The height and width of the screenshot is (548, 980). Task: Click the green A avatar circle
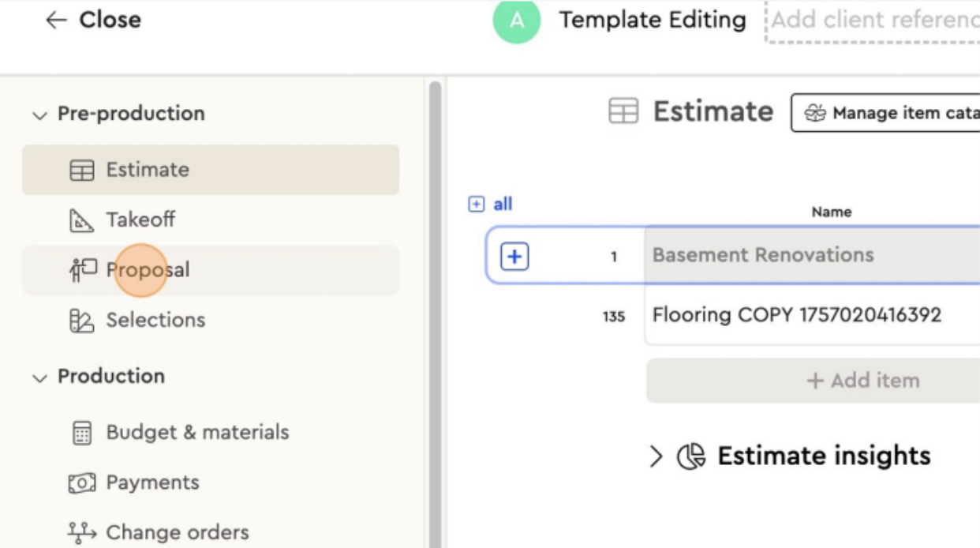coord(517,21)
